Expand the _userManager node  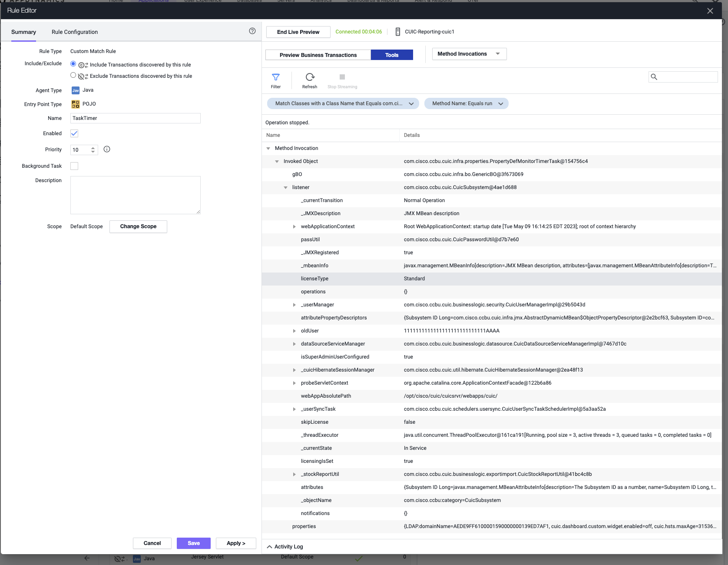[294, 305]
